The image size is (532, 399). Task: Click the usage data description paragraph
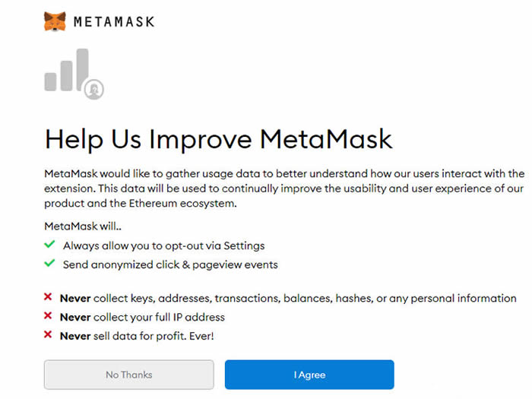pyautogui.click(x=283, y=188)
